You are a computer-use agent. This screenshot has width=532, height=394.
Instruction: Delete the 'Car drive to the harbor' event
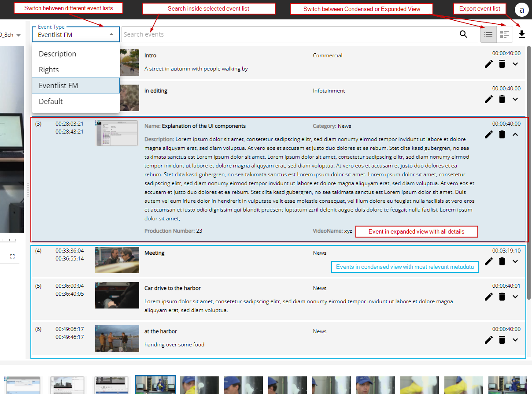point(502,297)
